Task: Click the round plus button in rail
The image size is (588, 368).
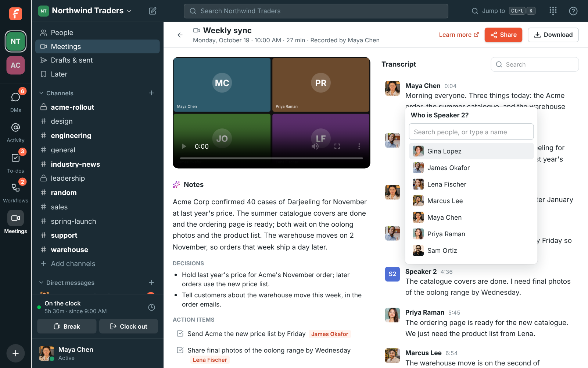Action: [x=15, y=353]
